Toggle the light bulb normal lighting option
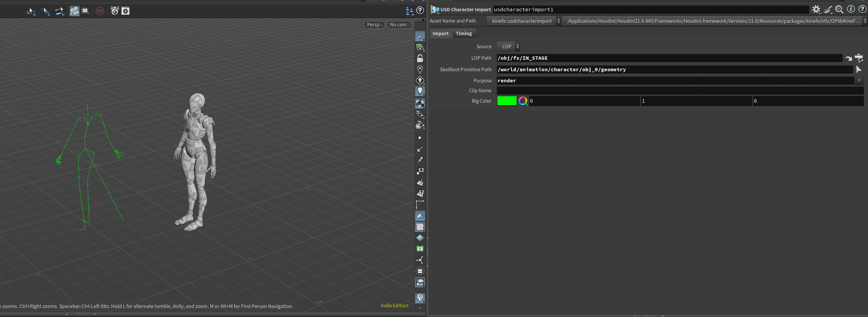The image size is (868, 317). pyautogui.click(x=420, y=91)
